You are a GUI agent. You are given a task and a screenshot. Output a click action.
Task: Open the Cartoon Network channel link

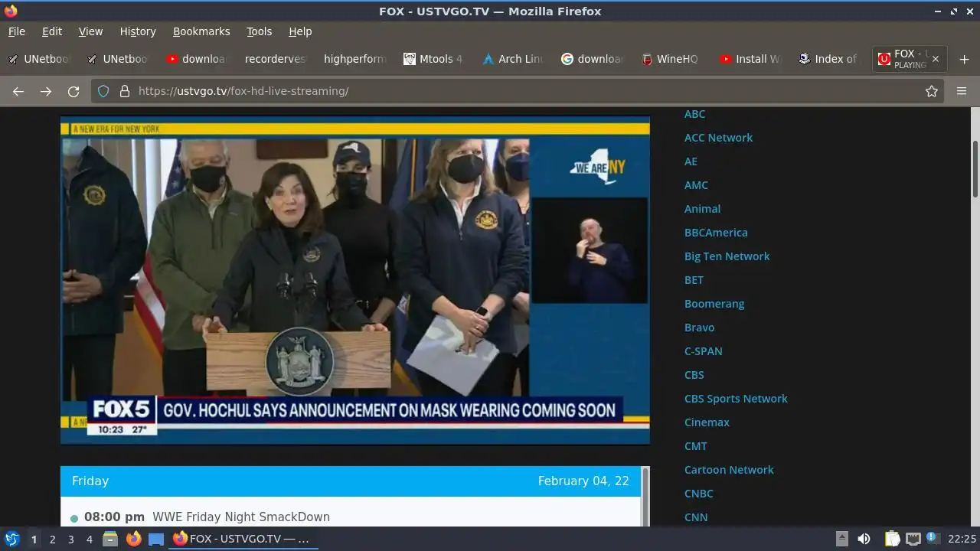coord(729,470)
